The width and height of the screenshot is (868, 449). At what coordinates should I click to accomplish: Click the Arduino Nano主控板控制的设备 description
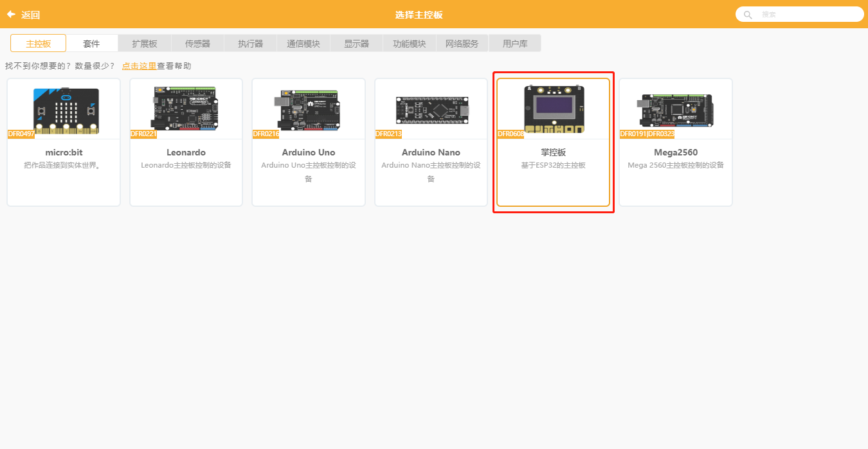click(x=431, y=172)
